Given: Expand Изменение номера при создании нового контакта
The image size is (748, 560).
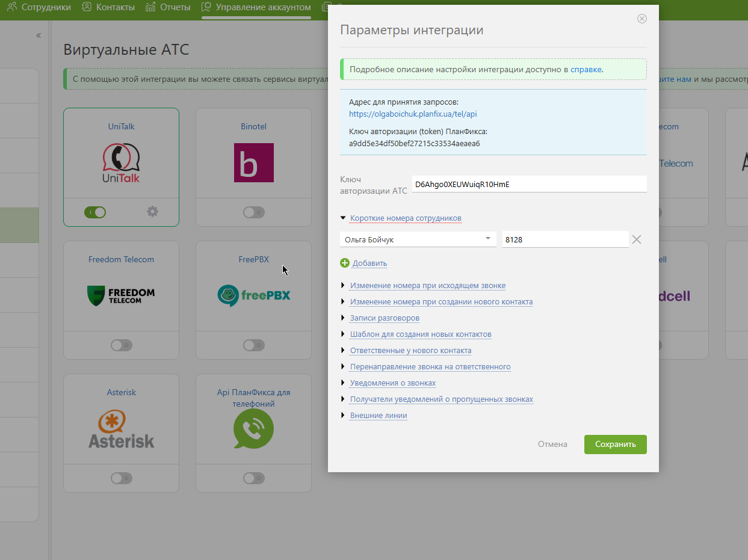Looking at the screenshot, I should 441,302.
